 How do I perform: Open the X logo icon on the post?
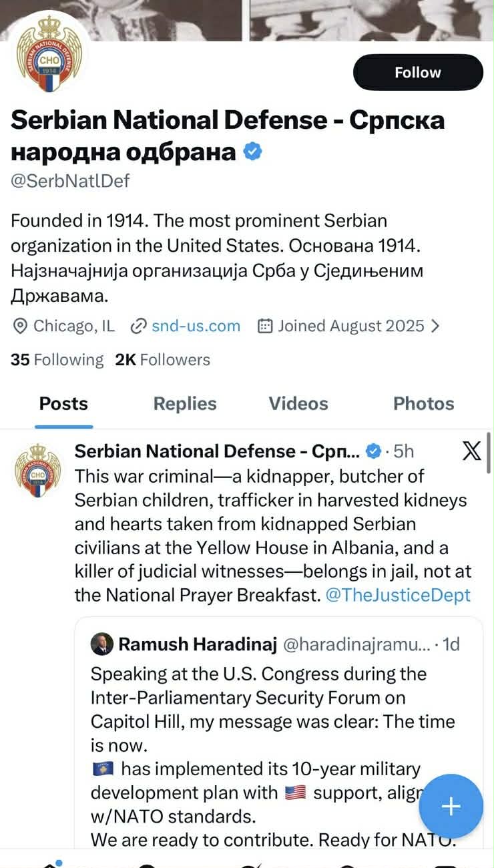coord(471,451)
